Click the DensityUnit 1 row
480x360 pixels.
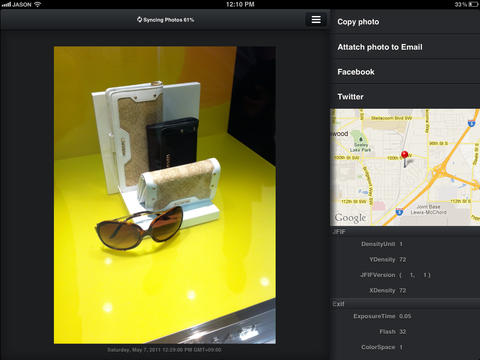405,244
